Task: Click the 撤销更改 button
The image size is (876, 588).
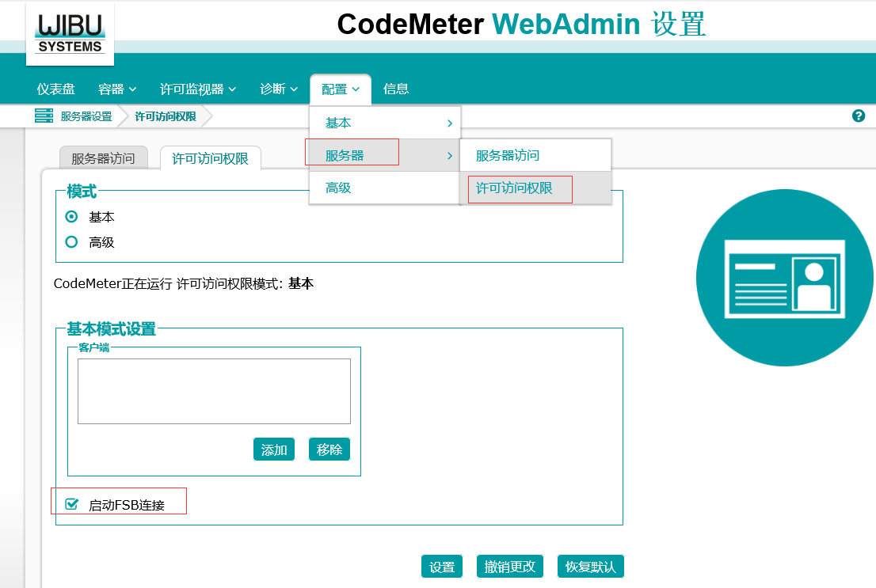Action: [509, 567]
